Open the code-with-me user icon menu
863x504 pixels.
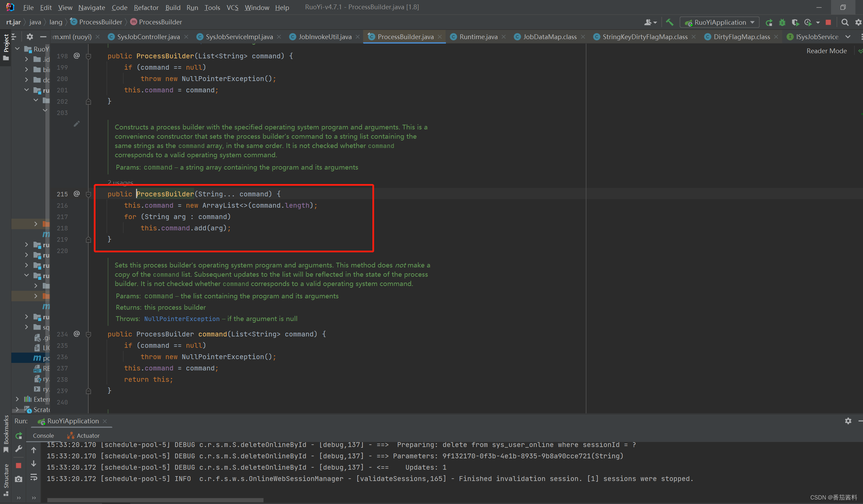click(650, 23)
